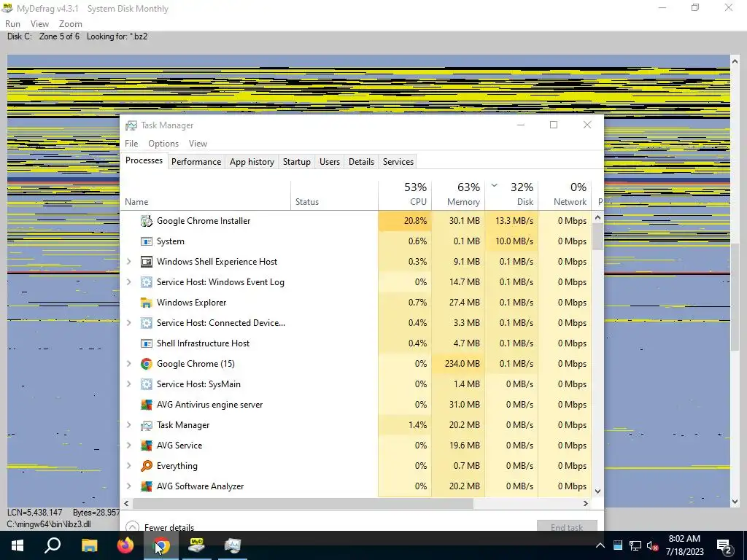This screenshot has width=747, height=560.
Task: Open MyDefrag View menu
Action: 39,24
